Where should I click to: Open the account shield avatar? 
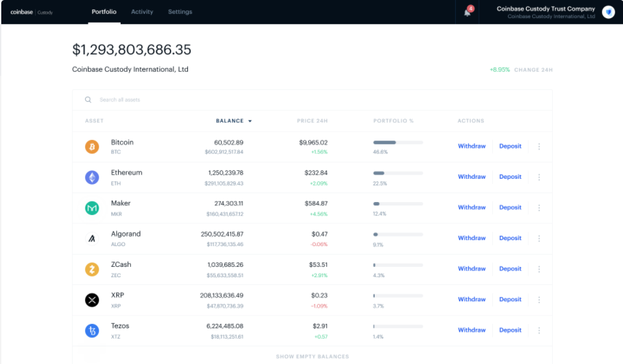(608, 12)
